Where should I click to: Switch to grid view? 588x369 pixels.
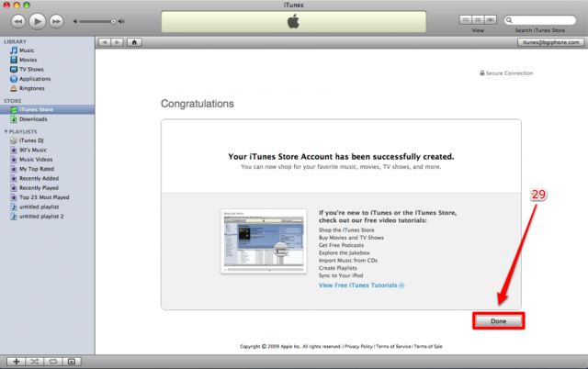point(478,19)
